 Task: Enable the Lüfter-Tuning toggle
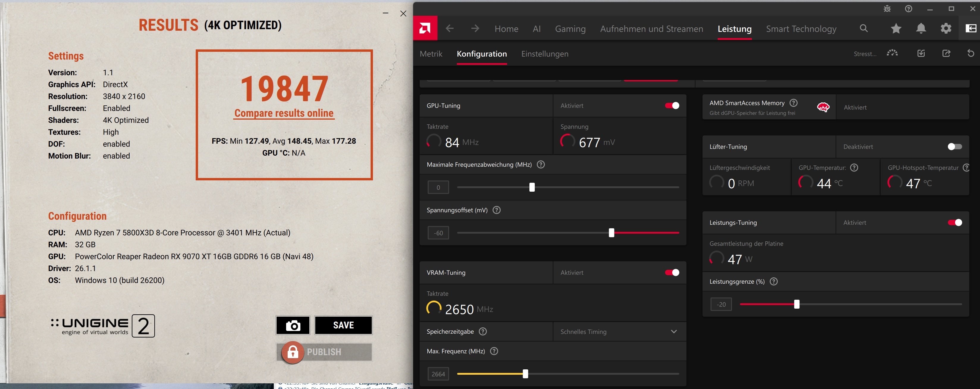(954, 146)
